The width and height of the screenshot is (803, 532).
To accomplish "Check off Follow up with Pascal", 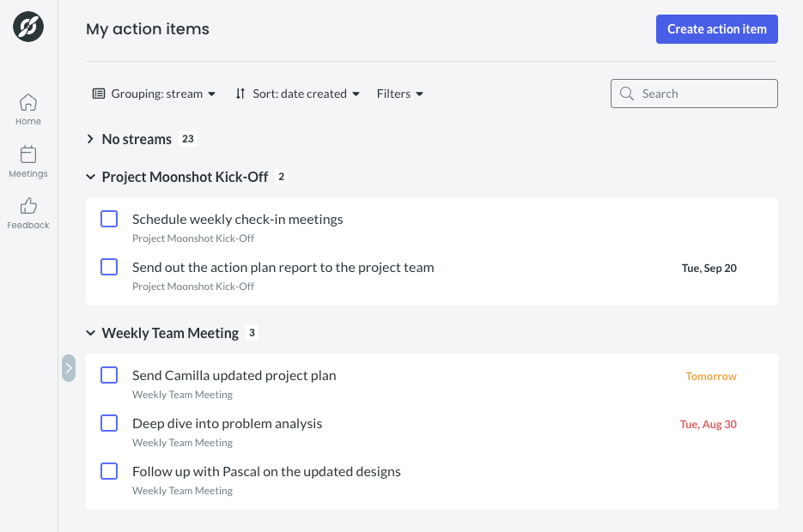I will pyautogui.click(x=109, y=471).
